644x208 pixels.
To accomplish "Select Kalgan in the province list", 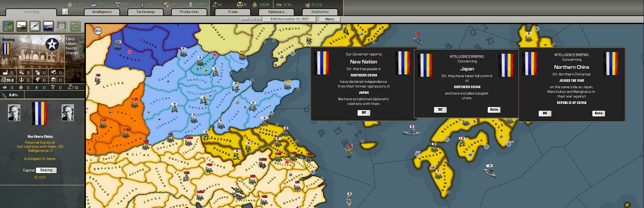I will click(x=71, y=44).
